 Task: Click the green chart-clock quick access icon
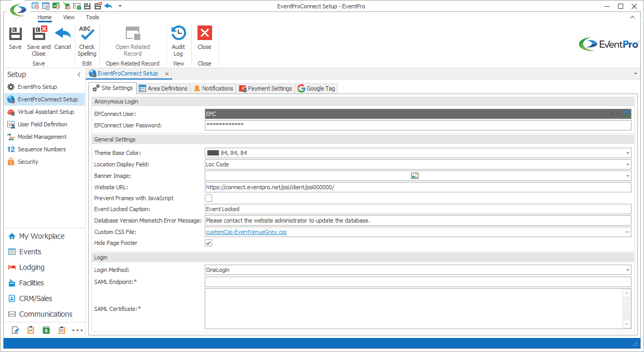pos(56,6)
